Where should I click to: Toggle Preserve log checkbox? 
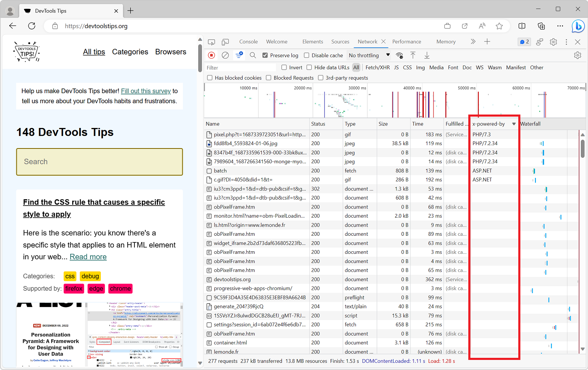pos(265,55)
